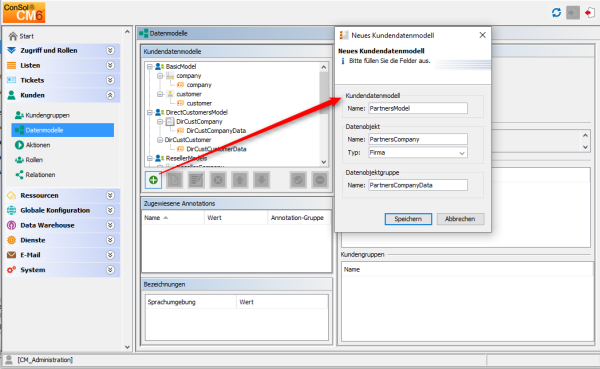Expand the E-Mail section

coord(110,255)
